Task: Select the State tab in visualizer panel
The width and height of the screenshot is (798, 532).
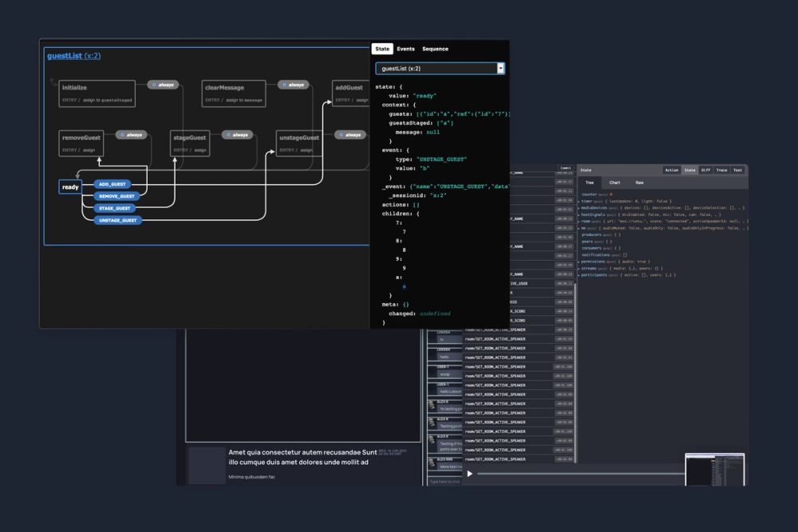Action: (x=382, y=49)
